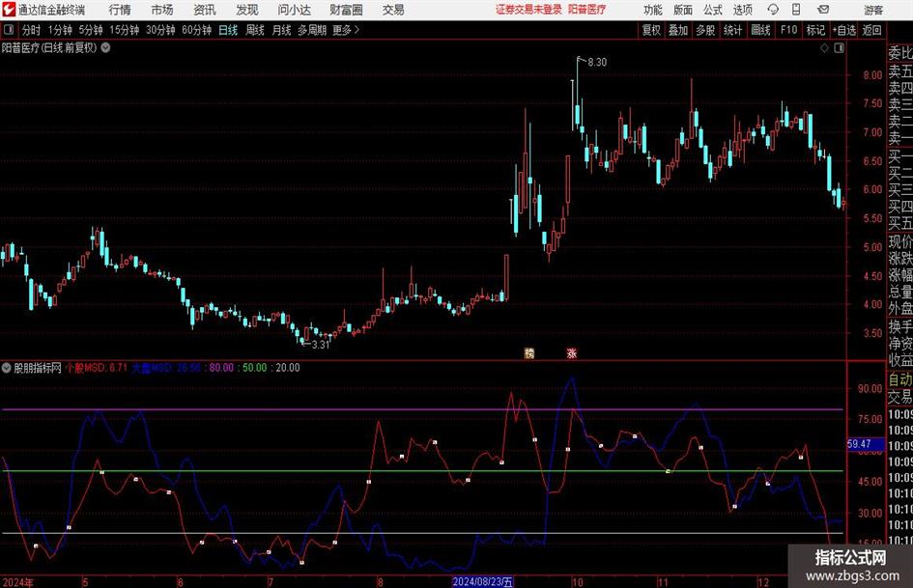
Task: Expand the 股朋指标网 indicator dropdown
Action: click(x=7, y=367)
